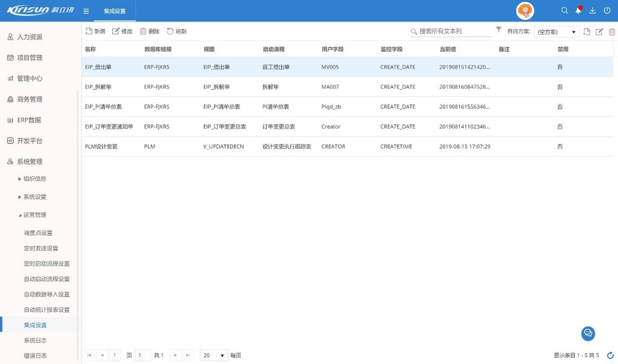Select the EIP_借出单 name cell
Image resolution: width=618 pixels, height=364 pixels.
tap(98, 67)
